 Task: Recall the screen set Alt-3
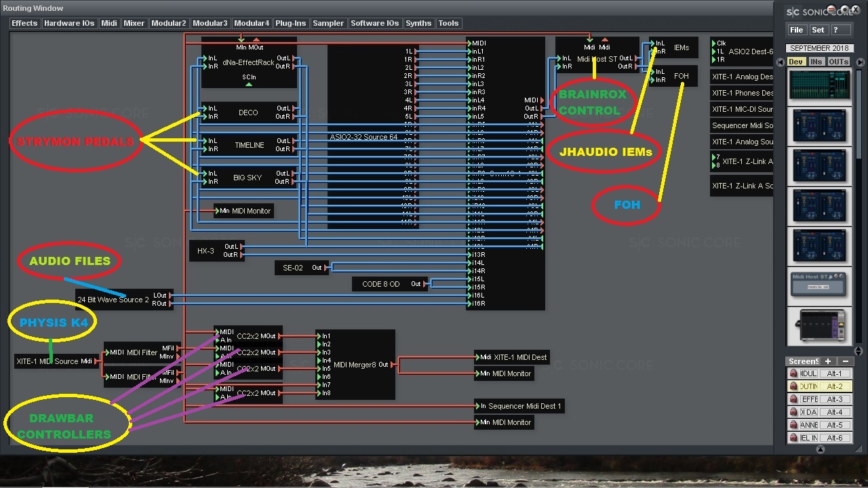834,399
